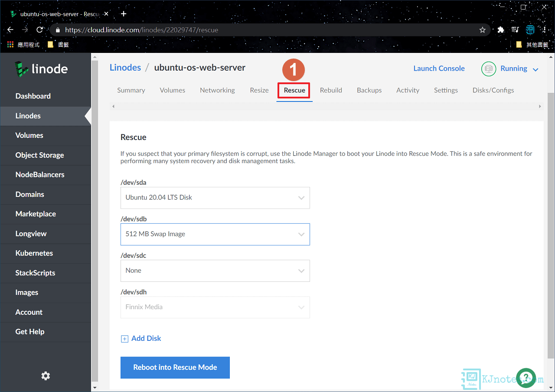Click the Add Disk link

pyautogui.click(x=146, y=339)
